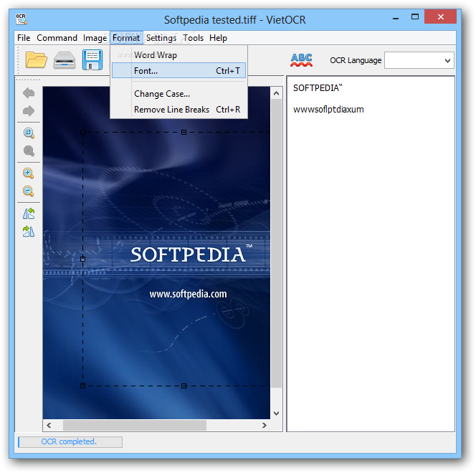
Task: Click the wwwsoflptdiaxum recognized text line
Action: pyautogui.click(x=328, y=109)
